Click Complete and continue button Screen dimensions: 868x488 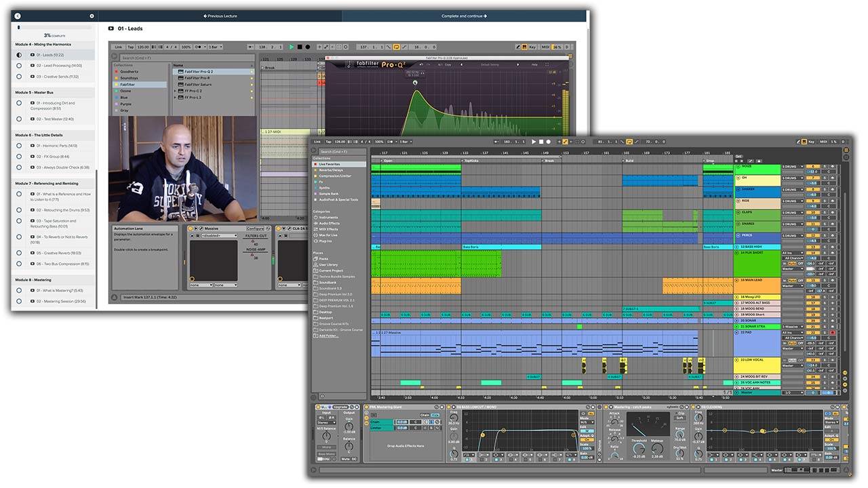click(465, 16)
